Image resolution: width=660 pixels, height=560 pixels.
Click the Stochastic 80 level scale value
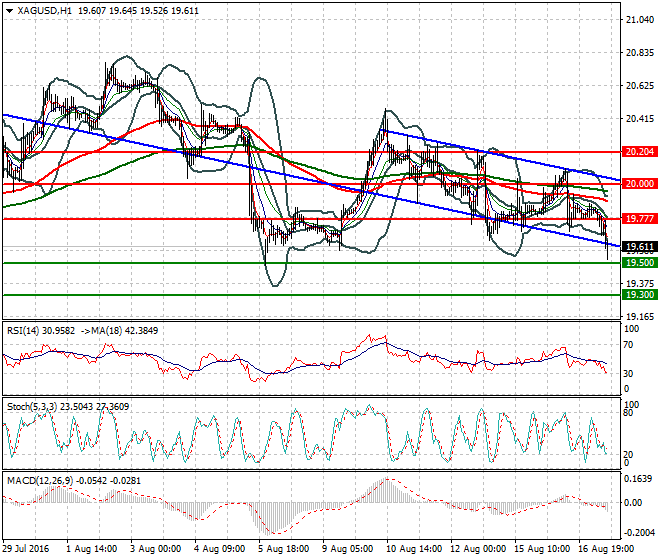(628, 413)
